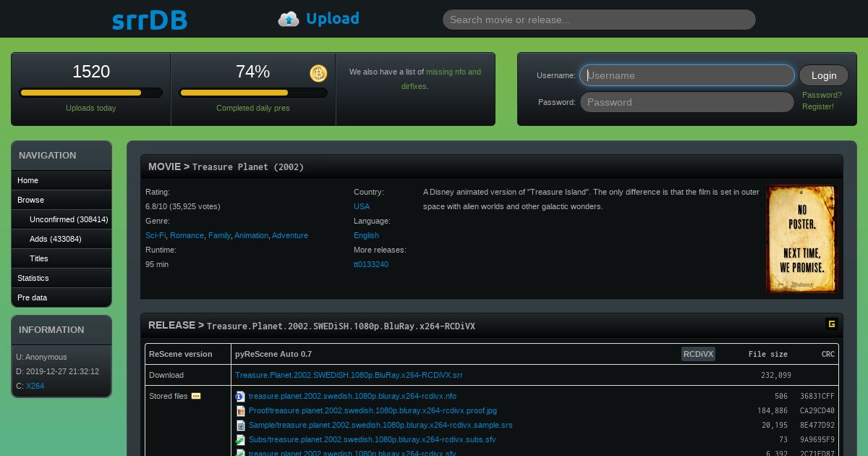The image size is (868, 456).
Task: Click the 184,886 file size value
Action: [773, 410]
